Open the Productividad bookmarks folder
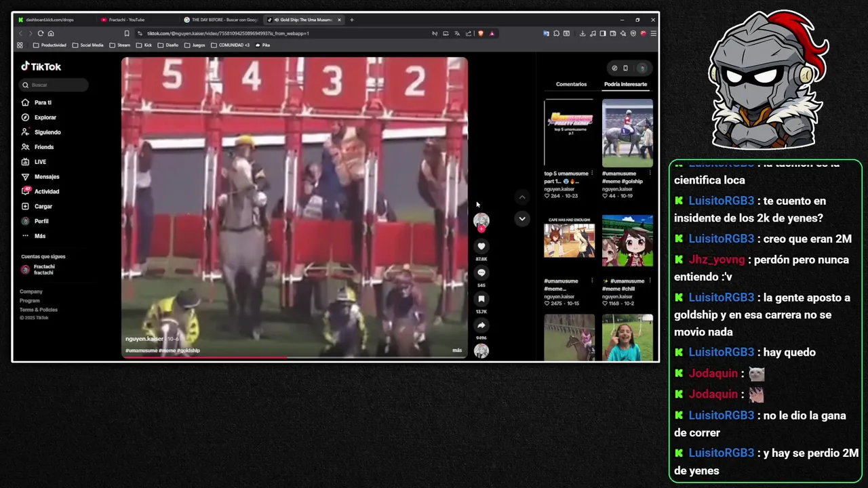868x488 pixels. [x=50, y=45]
